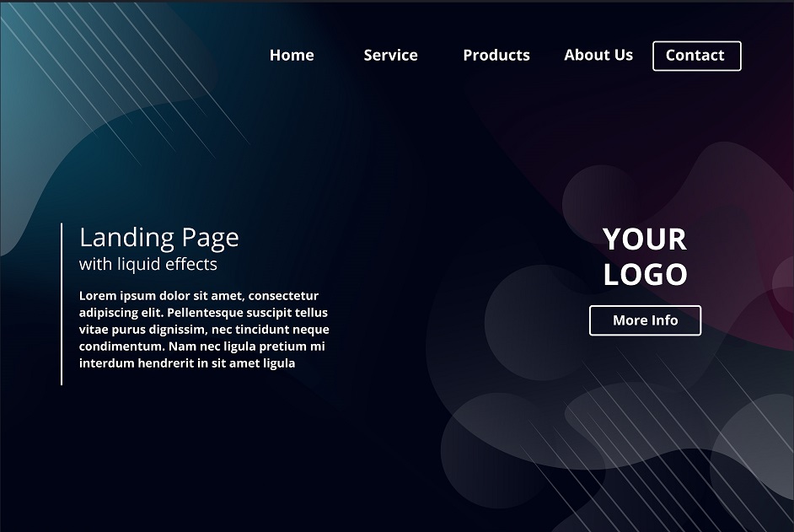Open the About Us nav item

598,55
